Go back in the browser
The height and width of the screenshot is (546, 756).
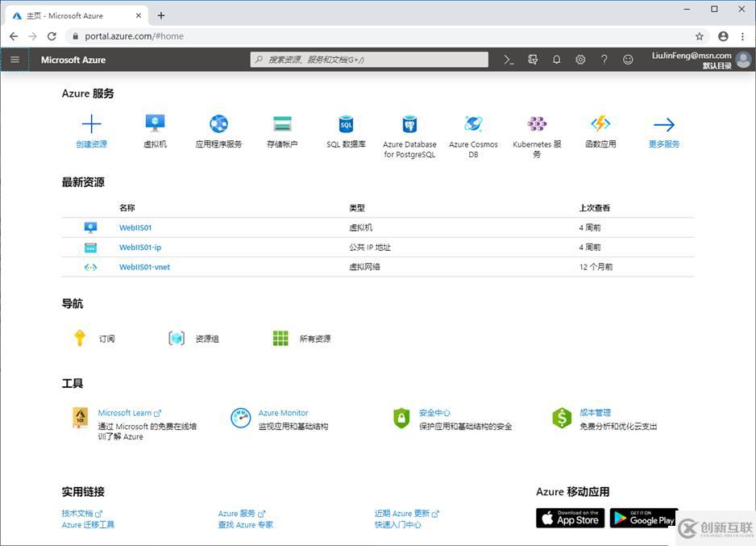click(x=14, y=36)
